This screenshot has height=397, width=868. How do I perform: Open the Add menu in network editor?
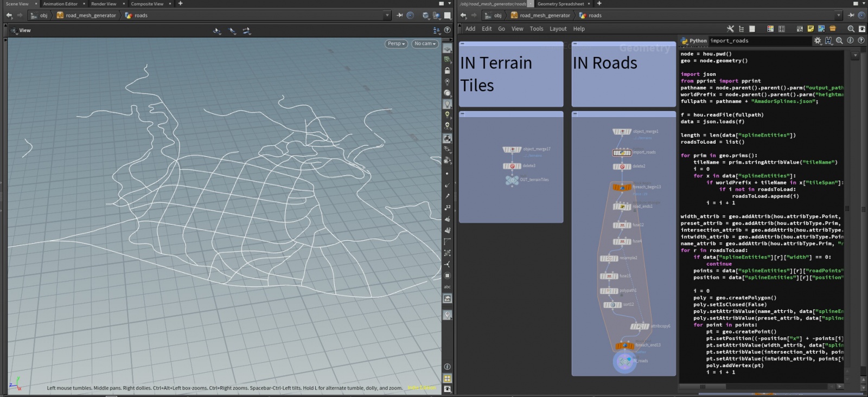(x=470, y=29)
